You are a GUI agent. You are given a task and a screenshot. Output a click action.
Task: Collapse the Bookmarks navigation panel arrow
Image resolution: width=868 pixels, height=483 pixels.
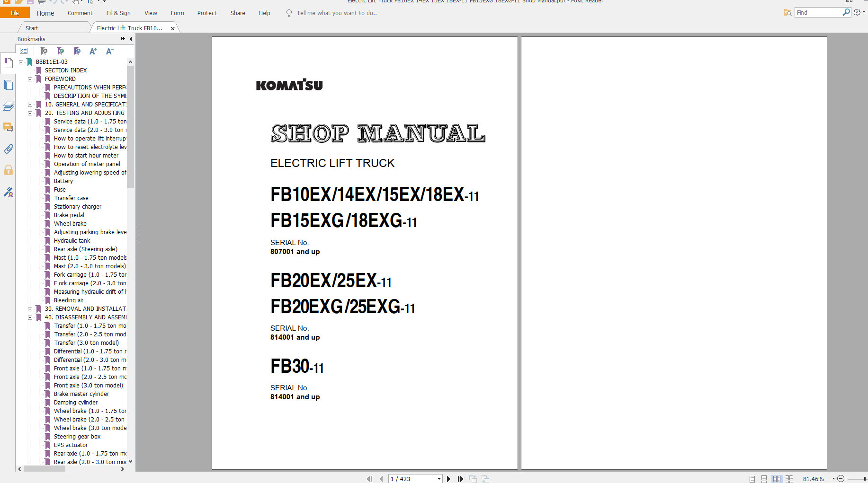pyautogui.click(x=131, y=39)
